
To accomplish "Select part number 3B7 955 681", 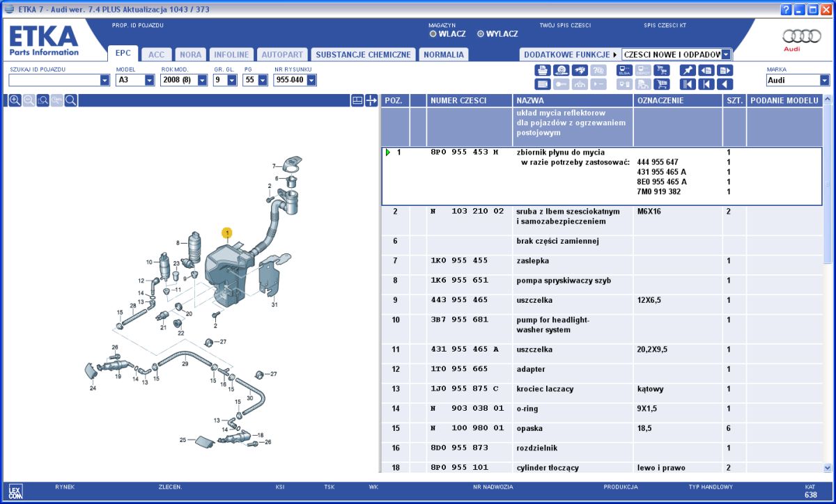I will pyautogui.click(x=460, y=320).
